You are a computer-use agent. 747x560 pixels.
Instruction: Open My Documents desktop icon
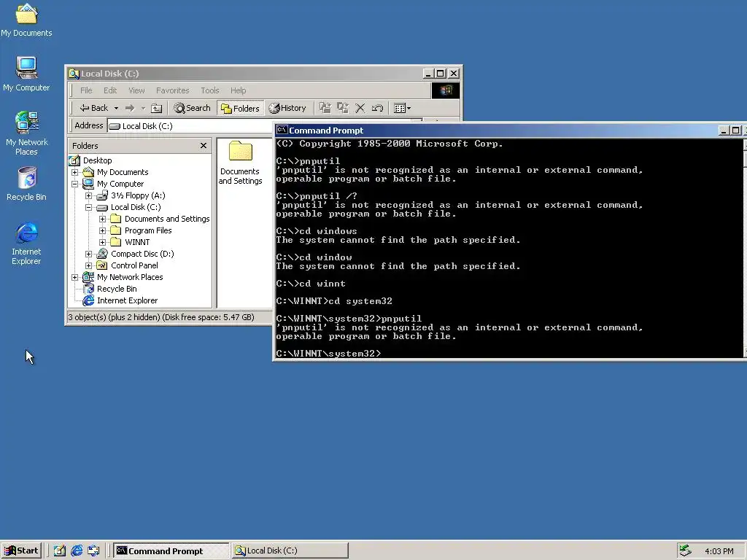[x=26, y=20]
